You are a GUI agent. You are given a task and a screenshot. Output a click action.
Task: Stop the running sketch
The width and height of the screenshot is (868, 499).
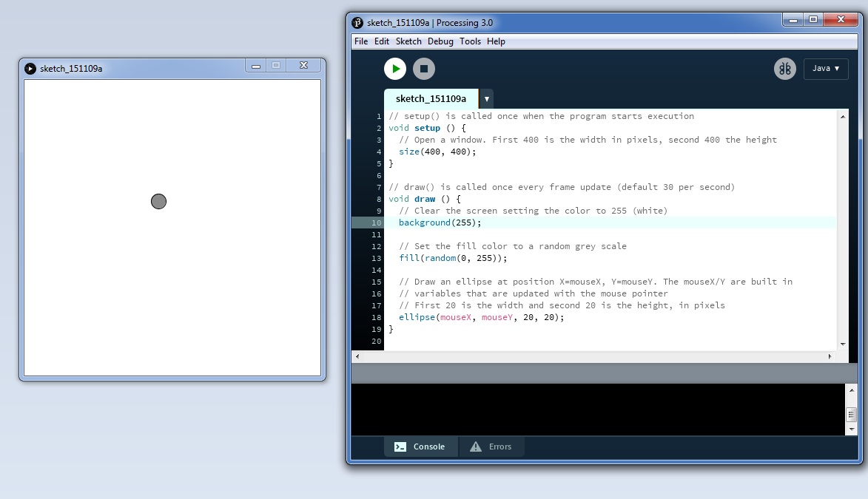pos(424,69)
